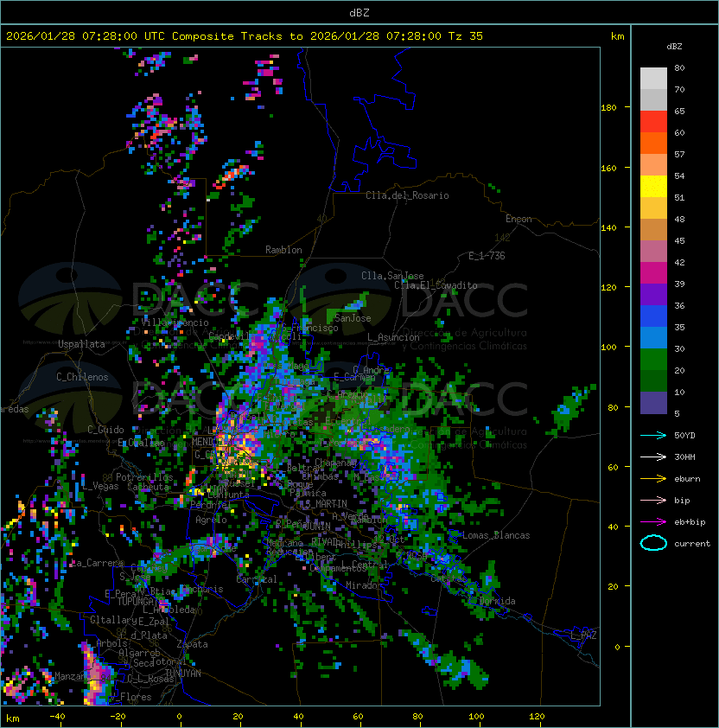Screen dimensions: 719x728
Task: Click the L_Vegas map label
Action: tap(101, 486)
